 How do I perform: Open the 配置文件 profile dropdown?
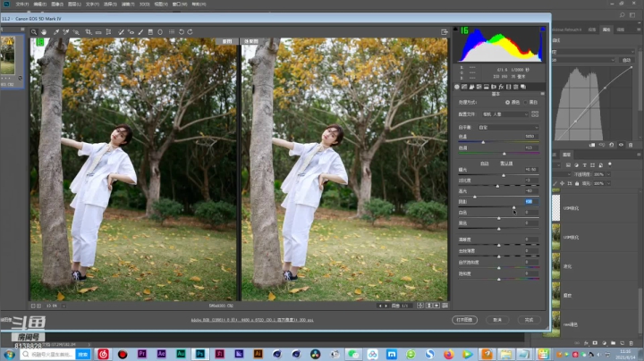pos(505,114)
